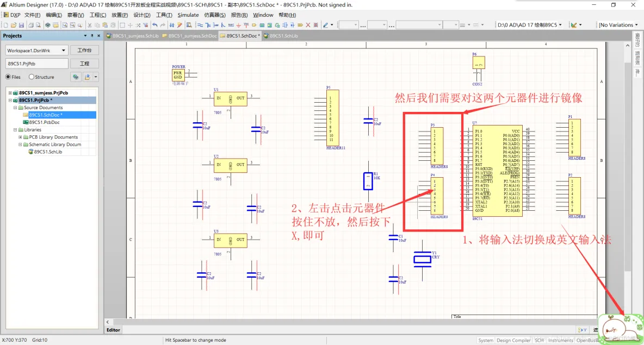Image resolution: width=644 pixels, height=345 pixels.
Task: Open the Simulate menu
Action: [x=188, y=15]
